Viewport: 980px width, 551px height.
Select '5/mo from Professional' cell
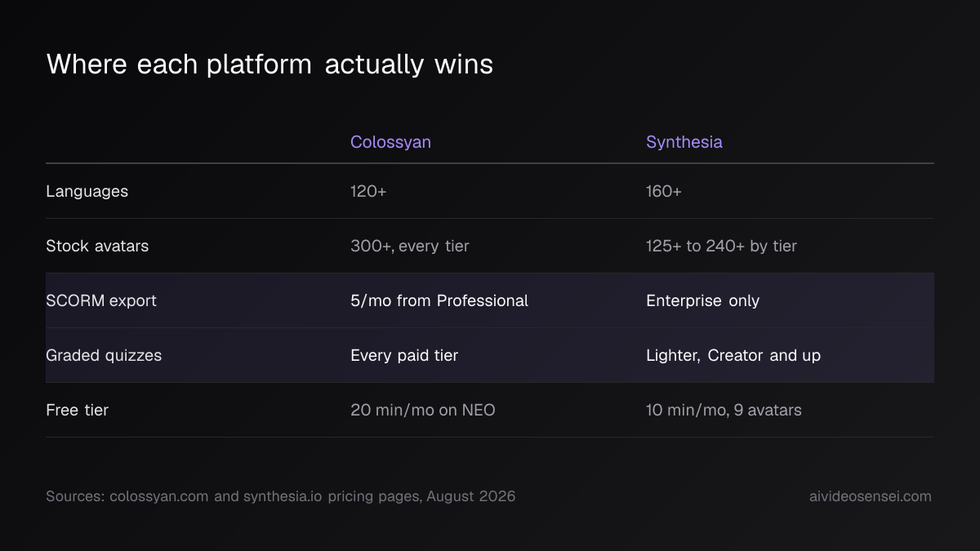(439, 300)
